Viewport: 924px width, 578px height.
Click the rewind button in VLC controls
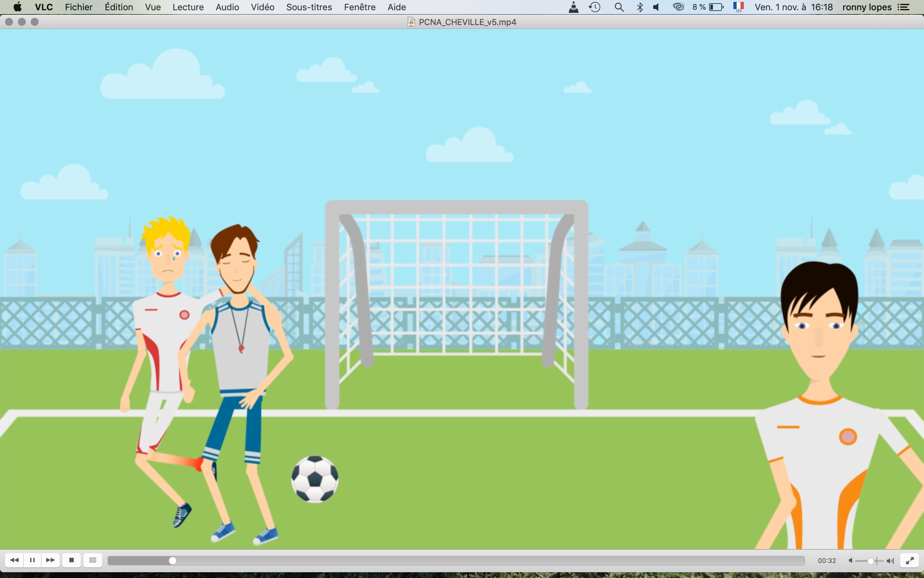coord(14,560)
